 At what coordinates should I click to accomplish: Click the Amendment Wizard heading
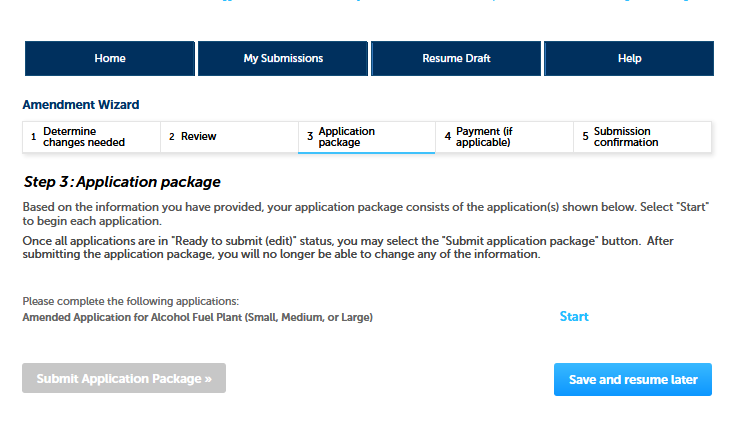point(81,104)
